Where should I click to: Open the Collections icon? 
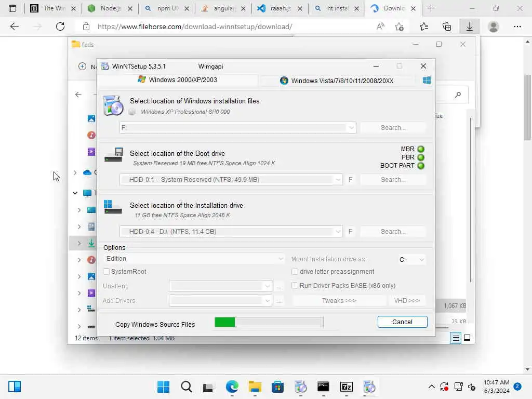[447, 26]
